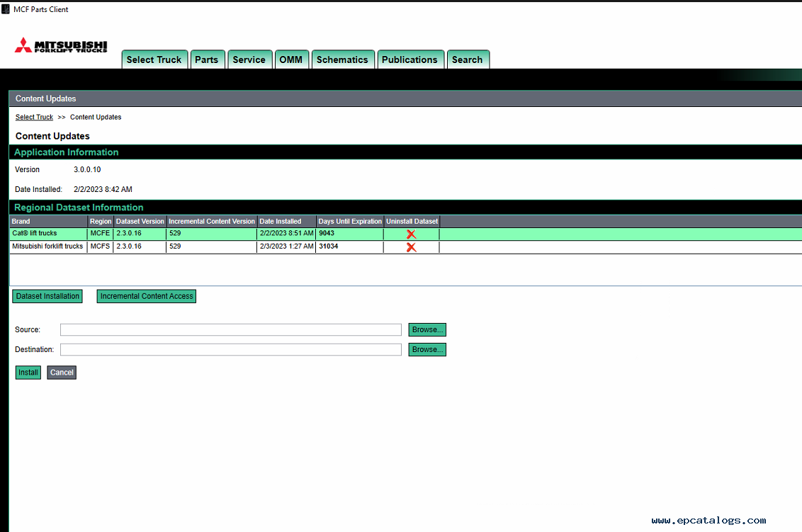
Task: Click the 2/2/2023 8:42 AM installed date
Action: 103,189
